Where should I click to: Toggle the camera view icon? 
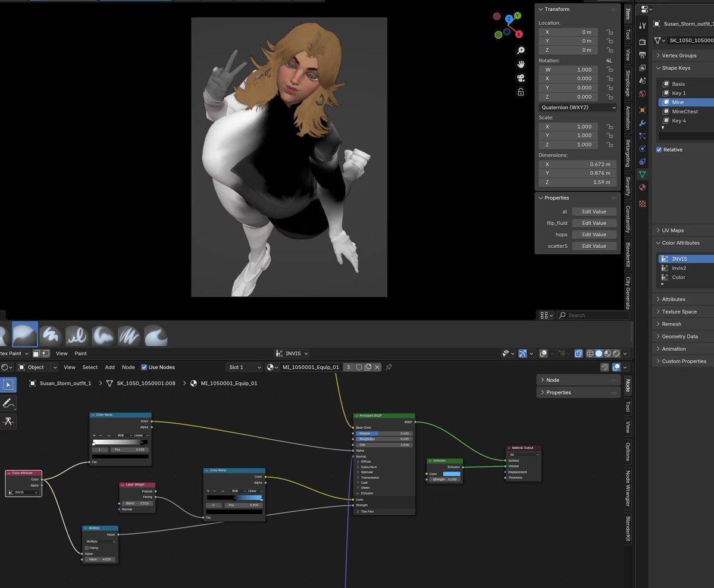[x=521, y=78]
